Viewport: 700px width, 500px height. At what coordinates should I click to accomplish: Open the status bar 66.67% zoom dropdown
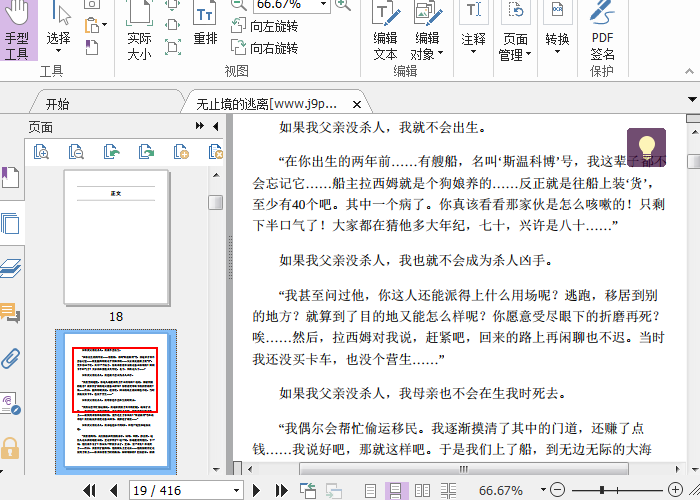(x=543, y=490)
